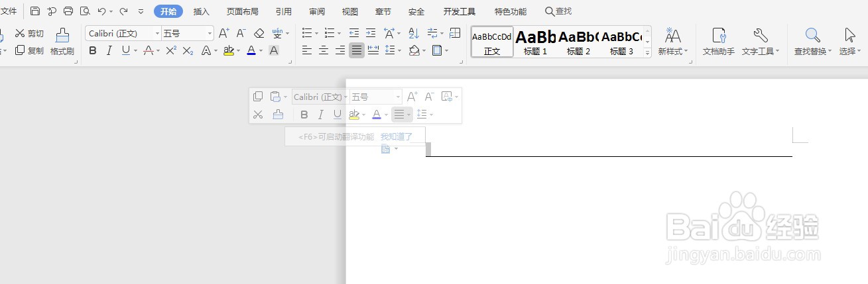Switch to the 页面布局 Page Layout tab
868x284 pixels.
click(x=243, y=11)
